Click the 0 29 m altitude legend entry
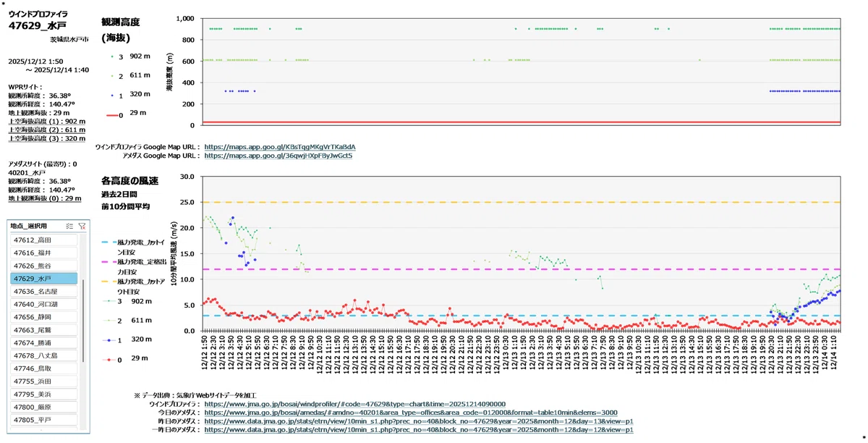The height and width of the screenshot is (443, 868). [125, 113]
